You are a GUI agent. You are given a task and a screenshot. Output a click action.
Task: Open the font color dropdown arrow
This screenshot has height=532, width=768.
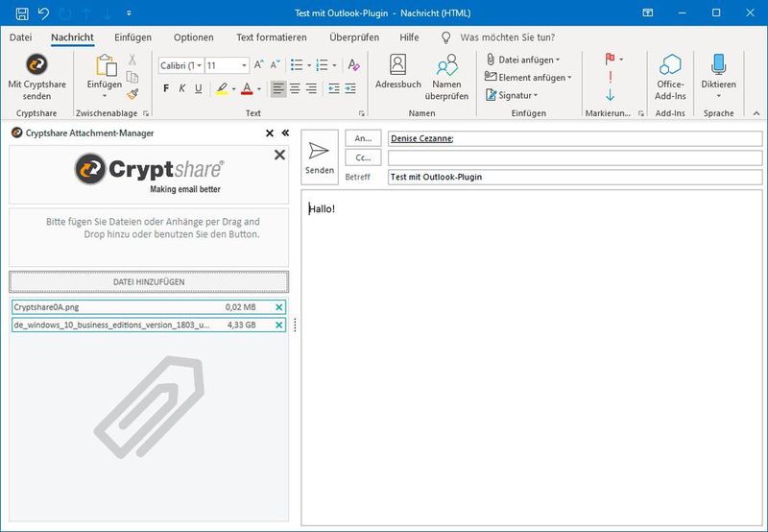(x=259, y=88)
